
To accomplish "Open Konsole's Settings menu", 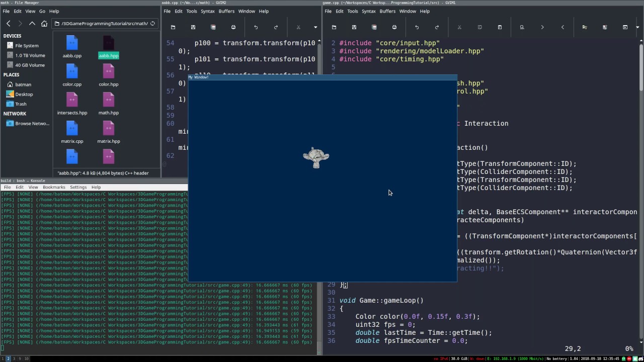I will coord(78,187).
